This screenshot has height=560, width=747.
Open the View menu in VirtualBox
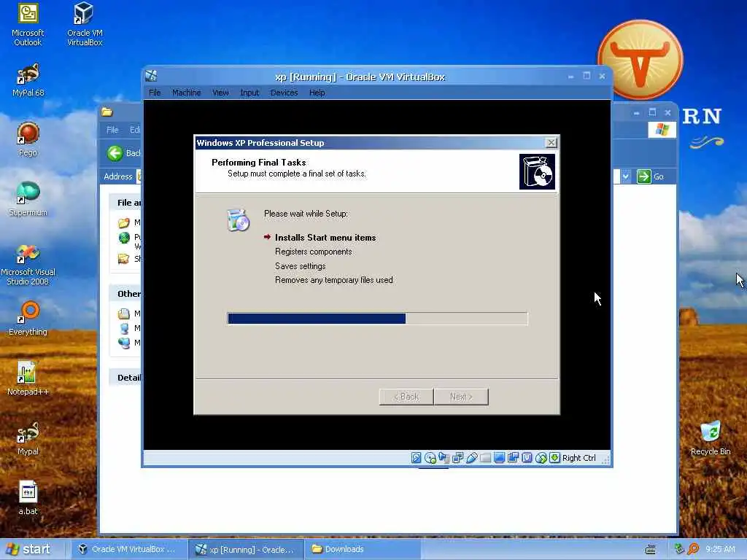(x=220, y=93)
